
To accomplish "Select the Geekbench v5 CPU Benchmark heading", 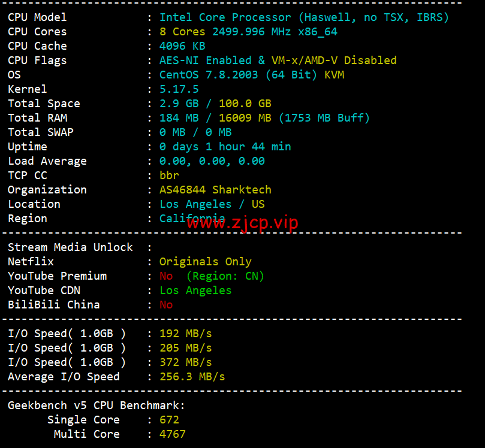I will (96, 405).
